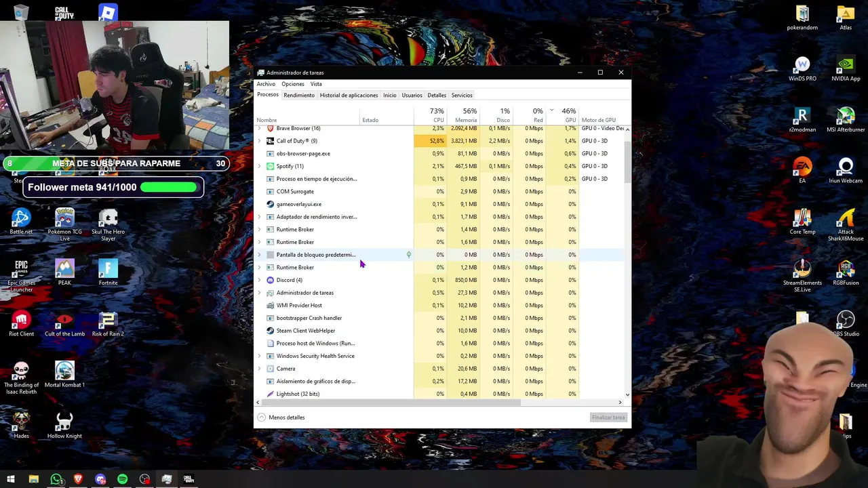
Task: Select the Pokémon TCG Live desktop icon
Action: 64,224
